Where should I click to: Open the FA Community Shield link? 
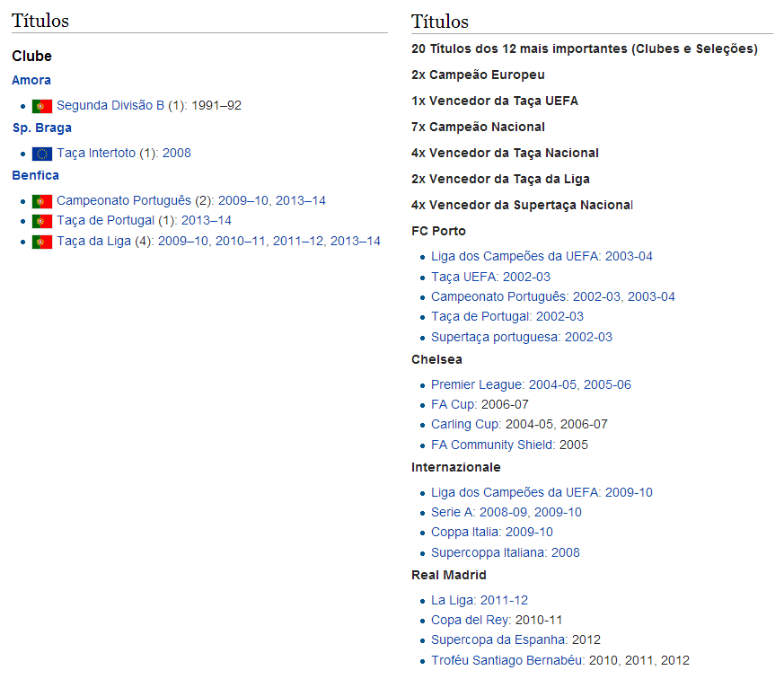(492, 445)
